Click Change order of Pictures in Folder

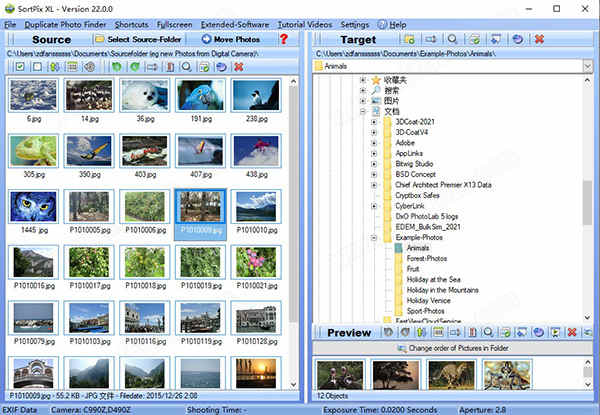coord(453,348)
